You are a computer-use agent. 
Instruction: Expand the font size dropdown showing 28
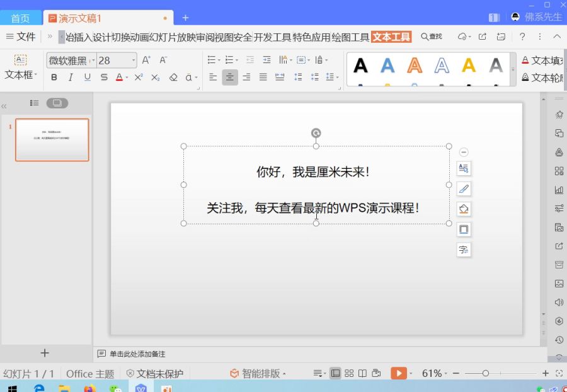pos(133,61)
